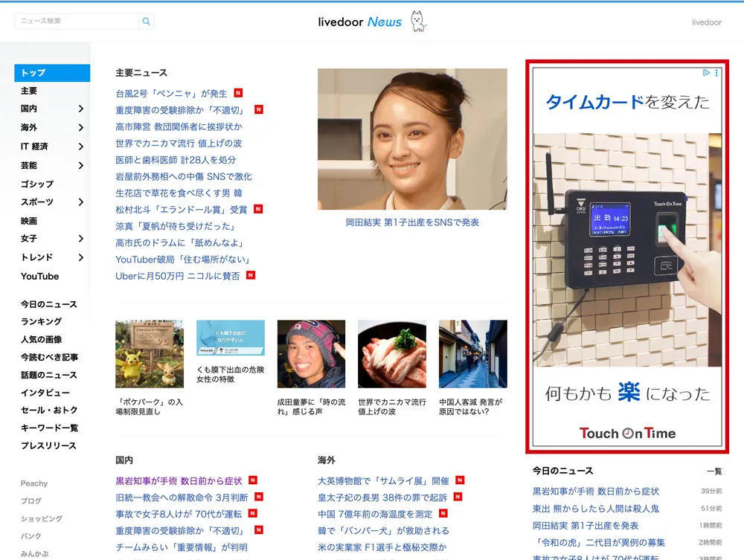Open the three-dot ad options icon

pyautogui.click(x=716, y=73)
